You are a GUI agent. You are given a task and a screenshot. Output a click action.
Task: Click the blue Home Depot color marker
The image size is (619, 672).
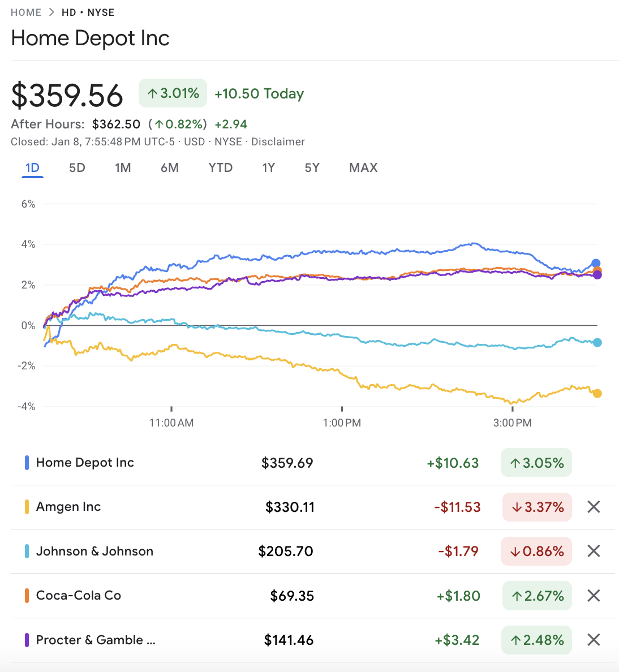pos(27,463)
